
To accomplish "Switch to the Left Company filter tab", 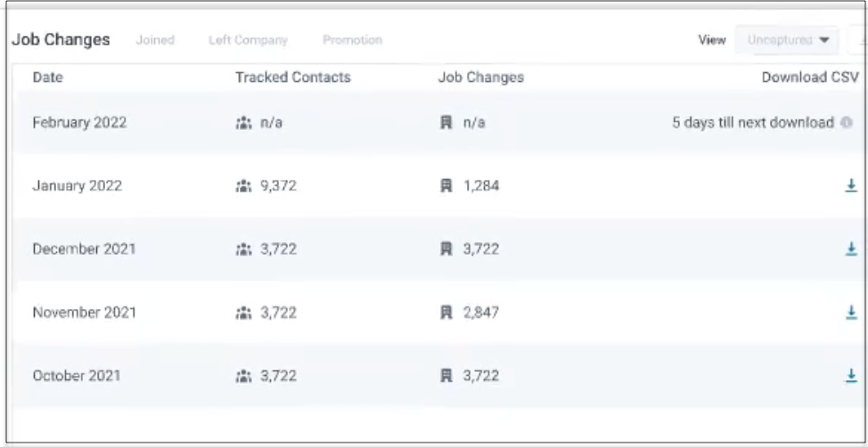I will point(248,40).
